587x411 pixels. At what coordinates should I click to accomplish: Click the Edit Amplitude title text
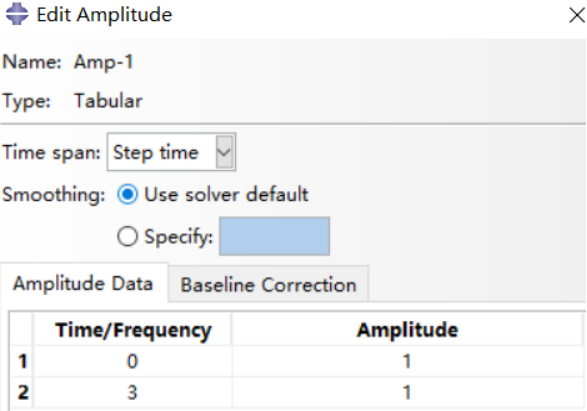point(104,15)
